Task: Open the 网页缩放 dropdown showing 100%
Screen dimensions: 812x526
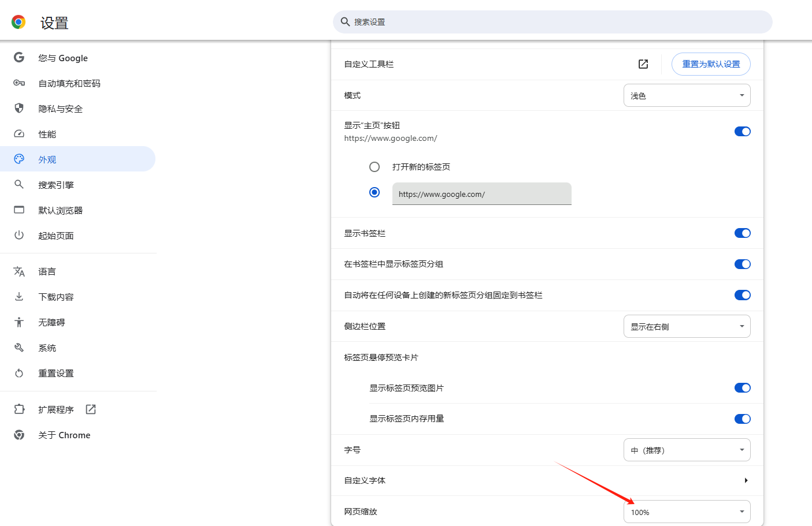Action: [x=687, y=512]
